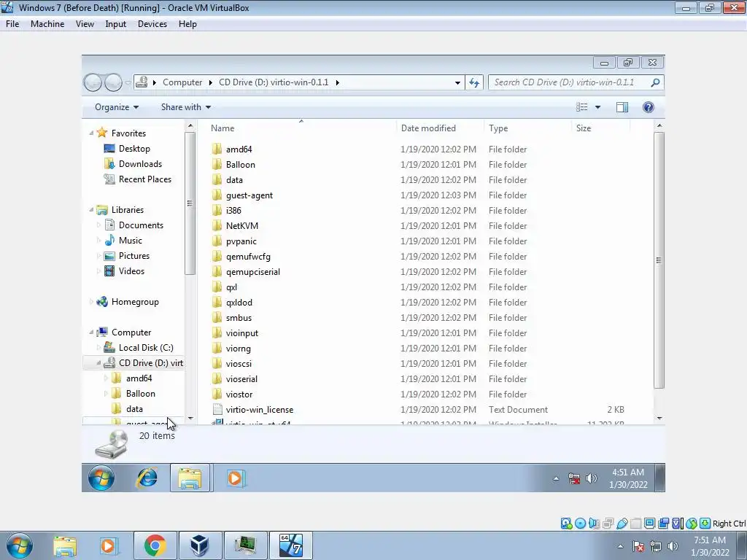Image resolution: width=747 pixels, height=560 pixels.
Task: Expand Local Disk (C:) tree node
Action: 99,348
